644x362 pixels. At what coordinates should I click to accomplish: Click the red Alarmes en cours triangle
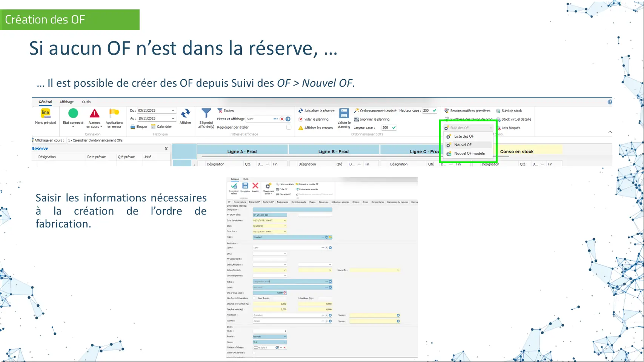click(94, 113)
